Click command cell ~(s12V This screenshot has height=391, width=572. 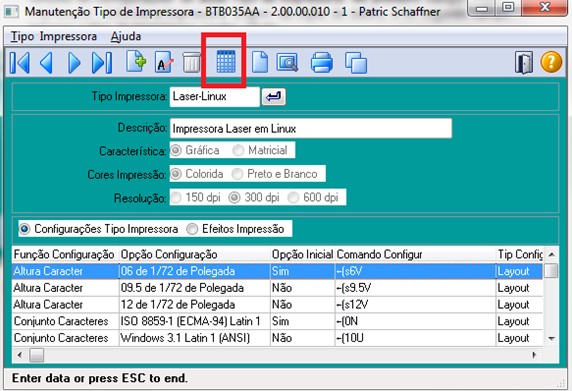coord(416,305)
